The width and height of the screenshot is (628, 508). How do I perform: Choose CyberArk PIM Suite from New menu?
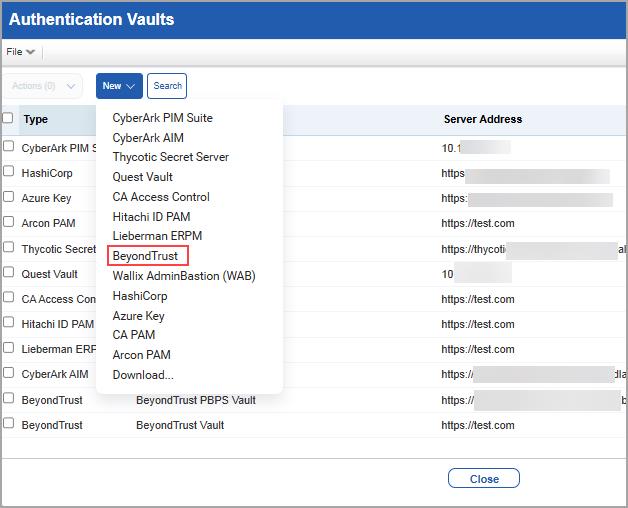click(x=162, y=118)
